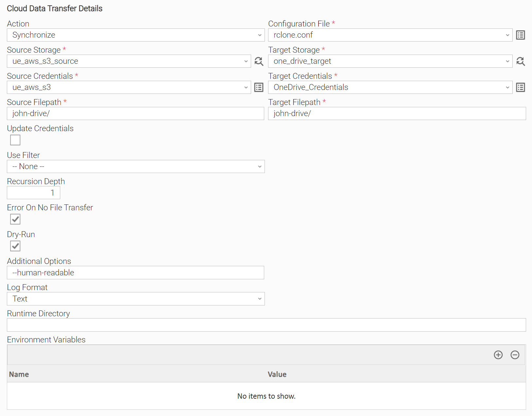Open Configuration File details icon
Screen dimensions: 532x416
pyautogui.click(x=520, y=35)
